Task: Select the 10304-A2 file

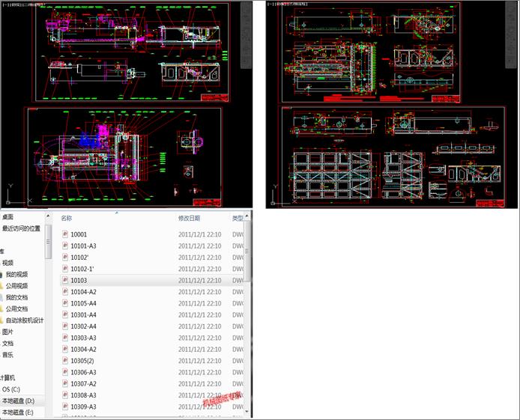Action: pos(83,350)
